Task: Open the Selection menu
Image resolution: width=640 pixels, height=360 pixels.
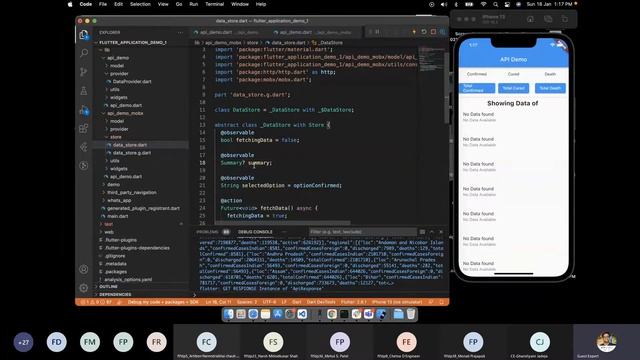Action: click(140, 4)
